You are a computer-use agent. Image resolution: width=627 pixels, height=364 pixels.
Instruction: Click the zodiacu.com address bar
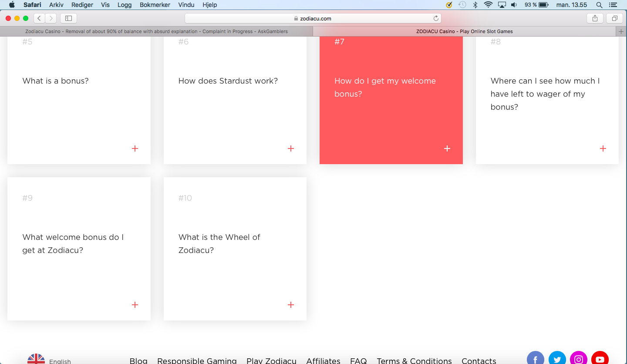tap(313, 18)
